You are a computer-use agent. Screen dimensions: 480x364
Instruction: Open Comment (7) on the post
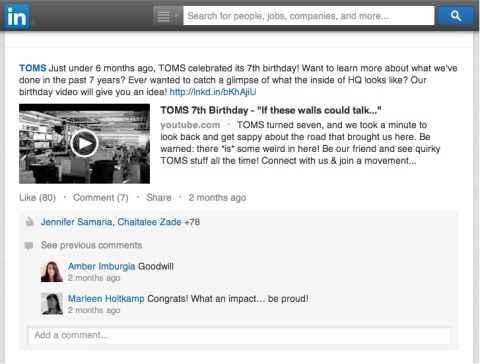coord(101,198)
